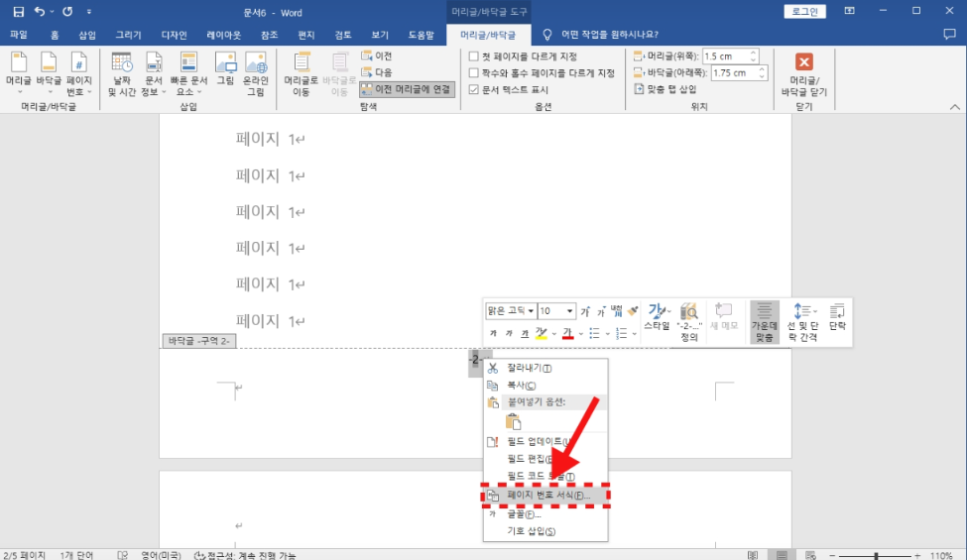The image size is (967, 560).
Task: Click the zoom slider in status bar
Action: (876, 556)
